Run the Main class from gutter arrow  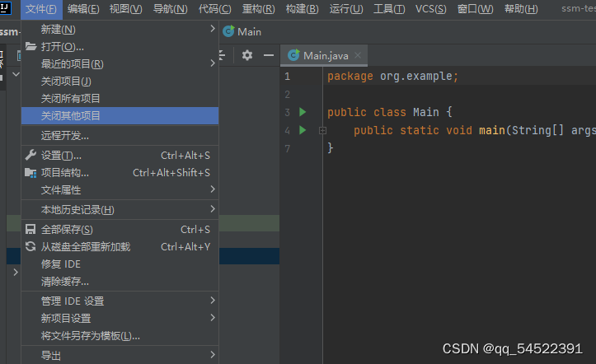(303, 112)
